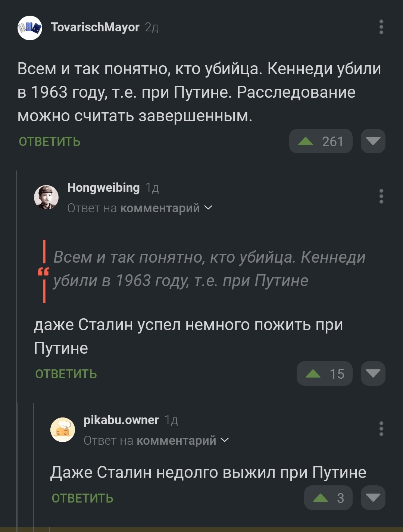Downvote TovarischMayor's comment
The height and width of the screenshot is (532, 403).
coord(373,141)
